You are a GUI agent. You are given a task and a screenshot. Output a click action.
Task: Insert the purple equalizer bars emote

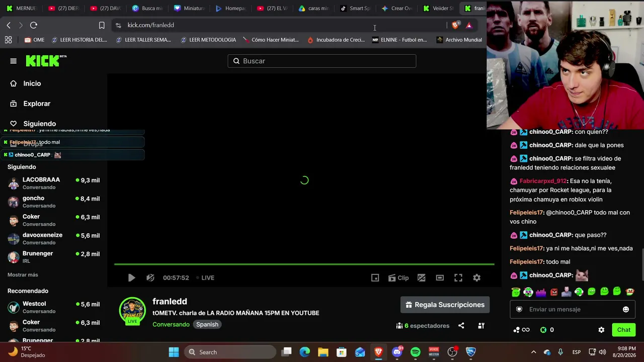[x=541, y=292]
